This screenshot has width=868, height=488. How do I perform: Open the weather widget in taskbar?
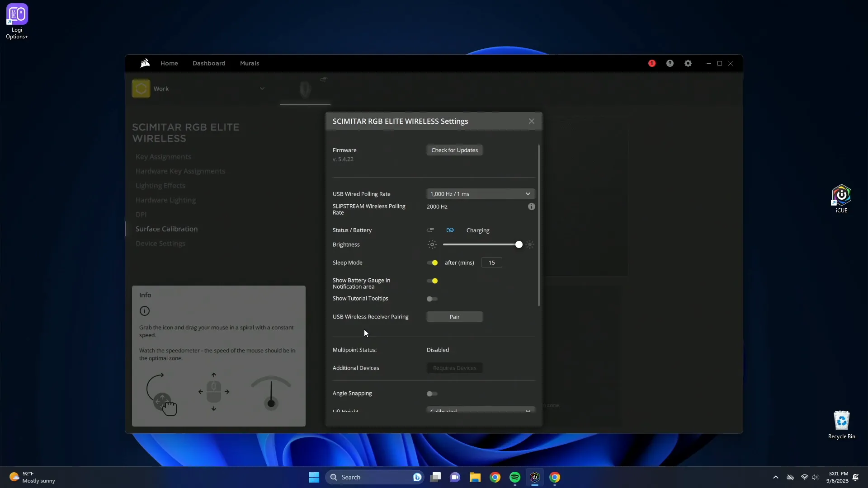pyautogui.click(x=33, y=477)
